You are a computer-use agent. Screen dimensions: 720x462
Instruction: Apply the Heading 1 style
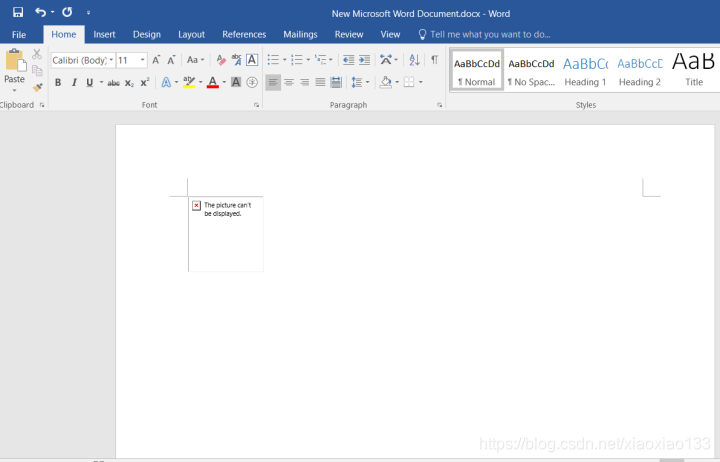[x=585, y=70]
